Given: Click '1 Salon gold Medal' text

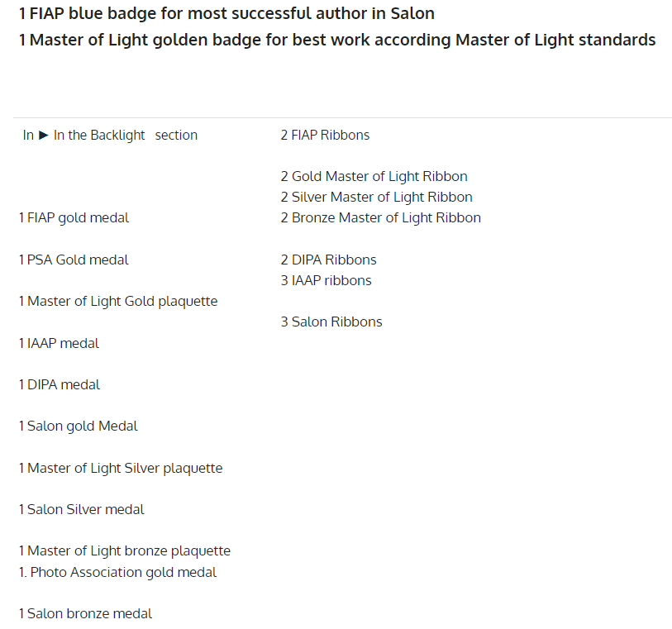Looking at the screenshot, I should pos(78,426).
